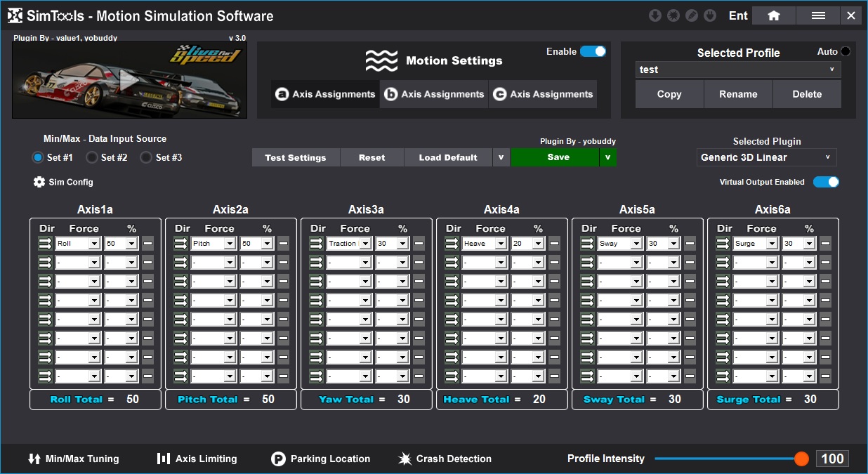The width and height of the screenshot is (868, 474).
Task: Open the Selected Profile dropdown
Action: 737,70
